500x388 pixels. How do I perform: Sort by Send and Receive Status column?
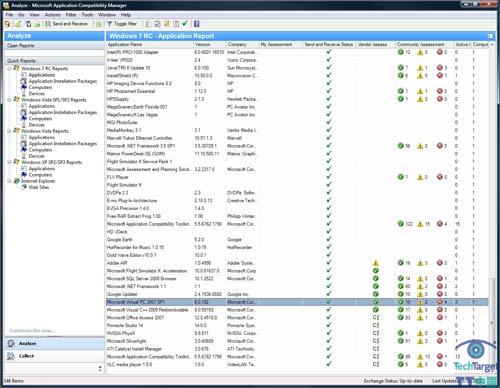(329, 44)
